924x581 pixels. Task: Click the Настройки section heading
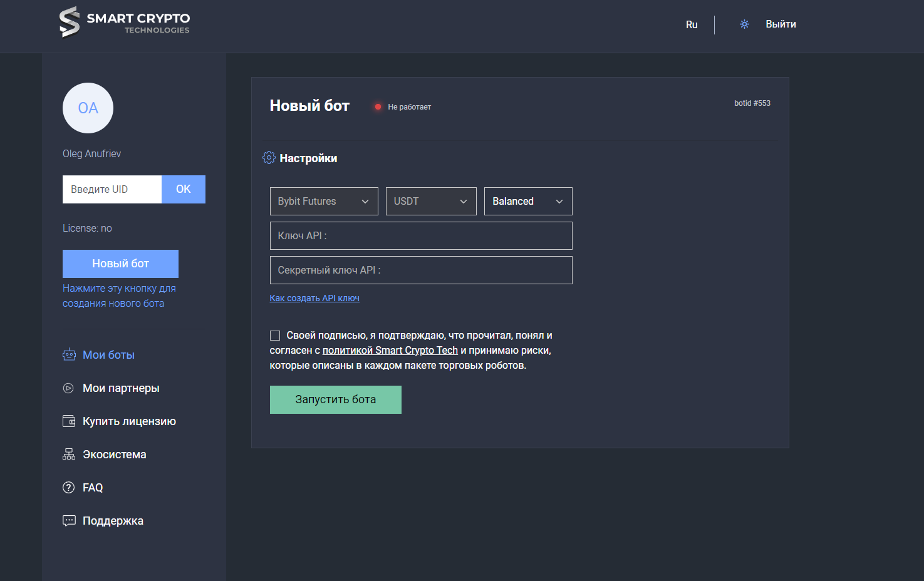(308, 158)
